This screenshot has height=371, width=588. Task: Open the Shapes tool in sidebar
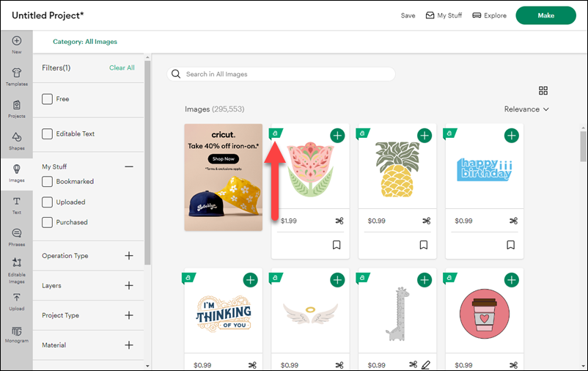pos(16,140)
